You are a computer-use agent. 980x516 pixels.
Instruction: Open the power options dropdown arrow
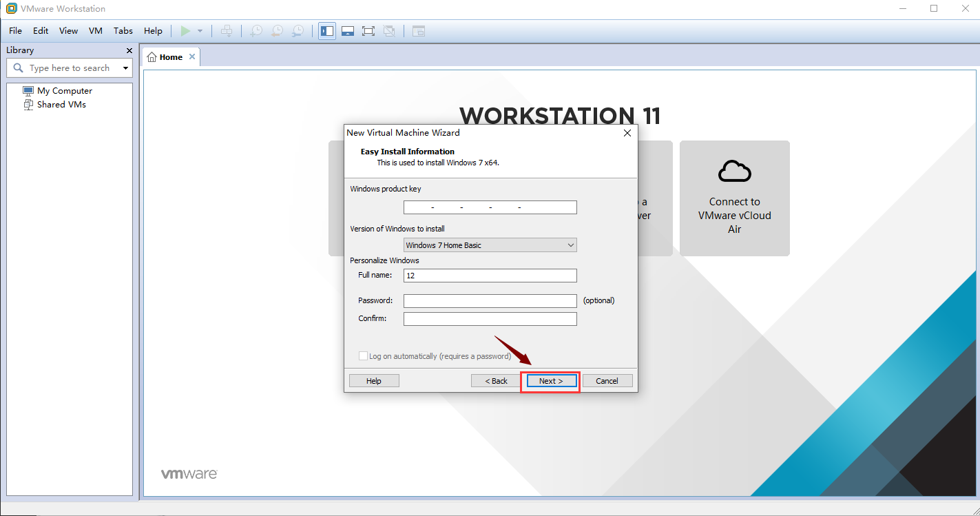(200, 31)
